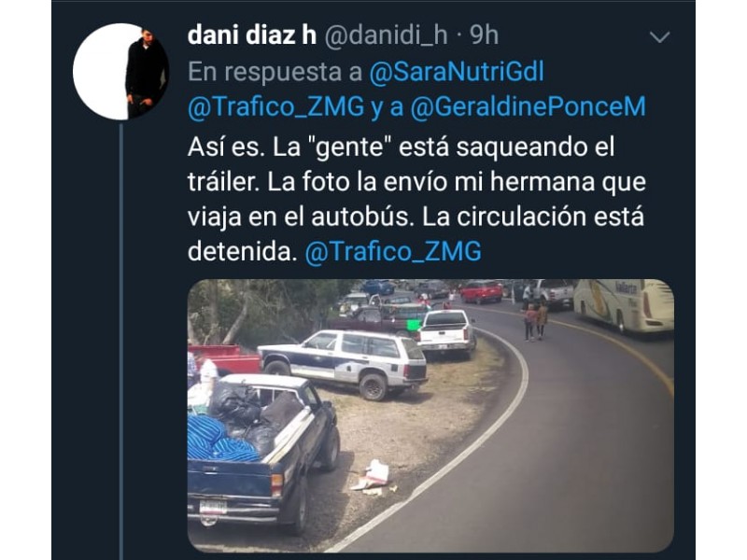Click the display name dani diaz h
Screen dimensions: 747x560
click(252, 35)
